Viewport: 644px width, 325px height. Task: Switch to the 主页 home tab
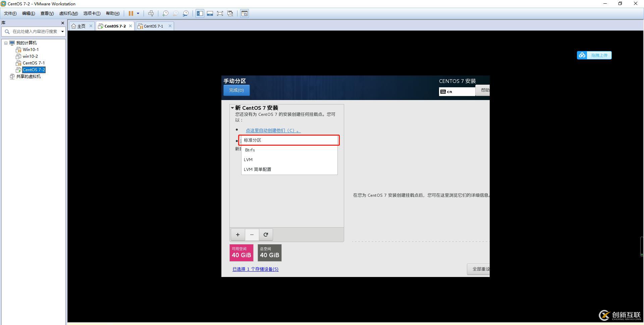coord(82,26)
